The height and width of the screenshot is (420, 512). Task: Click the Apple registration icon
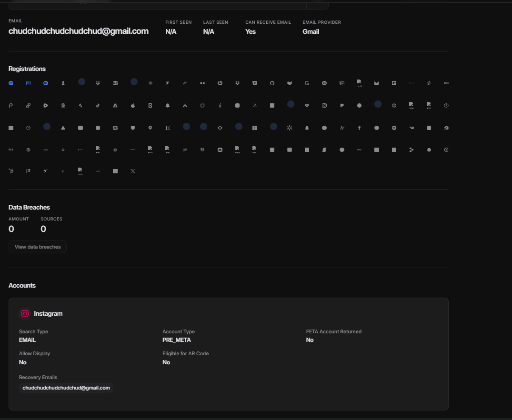coord(133,106)
